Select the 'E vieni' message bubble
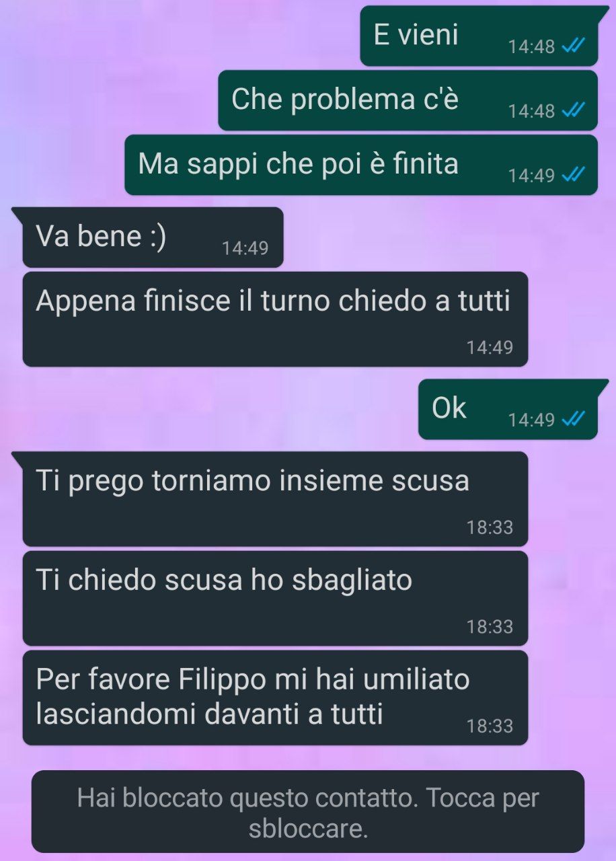The height and width of the screenshot is (861, 616). click(x=479, y=36)
